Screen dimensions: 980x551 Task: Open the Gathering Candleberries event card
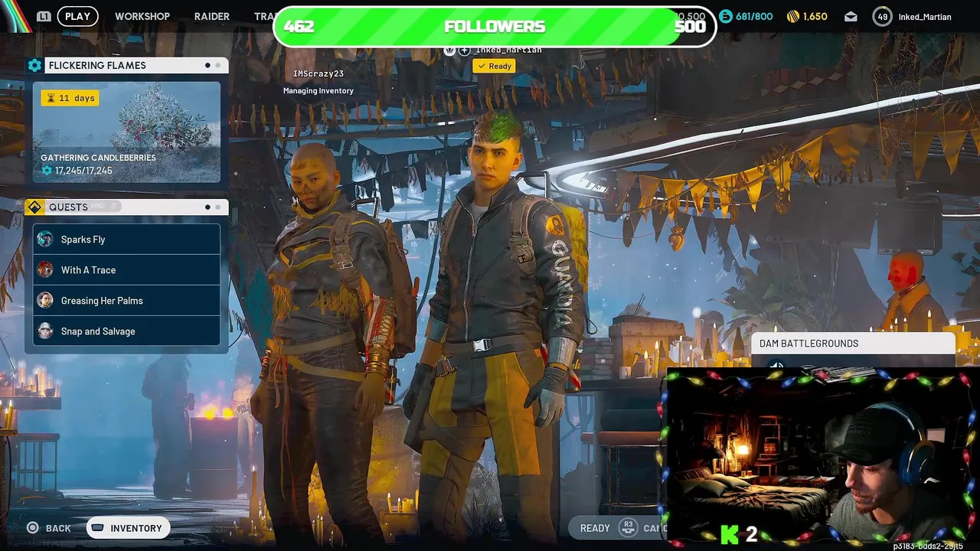tap(126, 132)
